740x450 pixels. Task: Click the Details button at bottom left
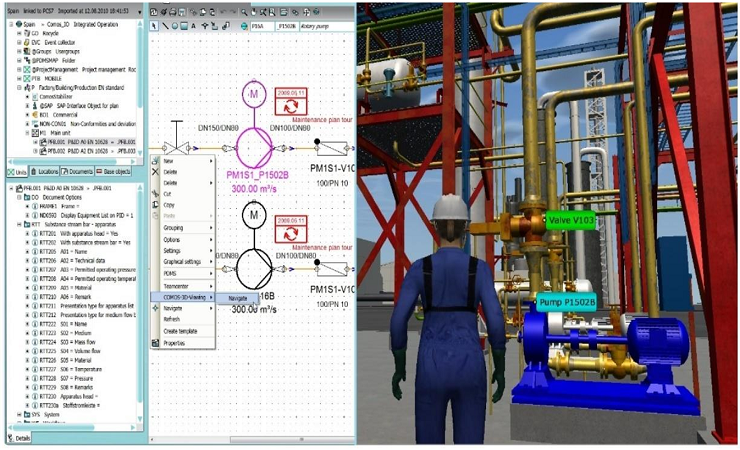pos(19,438)
